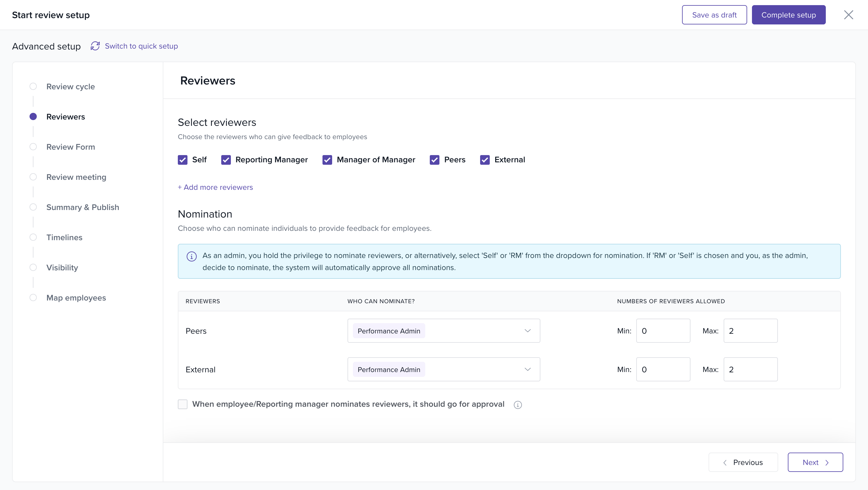Open the Timelines step in the sidebar

(64, 237)
